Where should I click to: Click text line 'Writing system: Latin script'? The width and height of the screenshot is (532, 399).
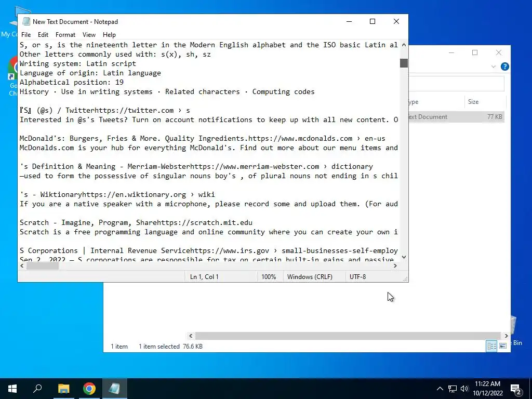click(78, 63)
